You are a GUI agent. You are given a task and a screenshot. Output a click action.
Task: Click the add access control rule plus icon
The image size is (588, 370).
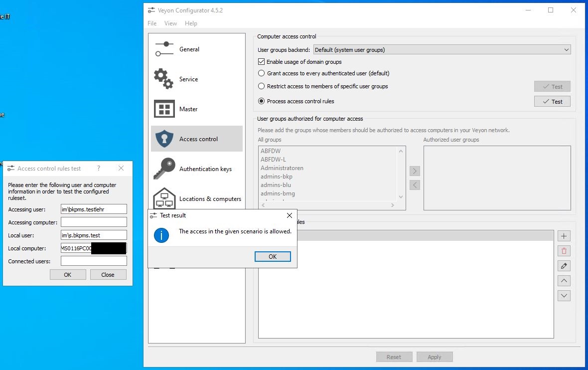point(564,235)
